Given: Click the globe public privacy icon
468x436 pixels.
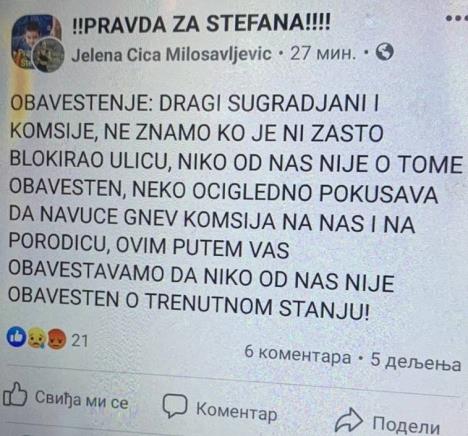Looking at the screenshot, I should coord(385,52).
